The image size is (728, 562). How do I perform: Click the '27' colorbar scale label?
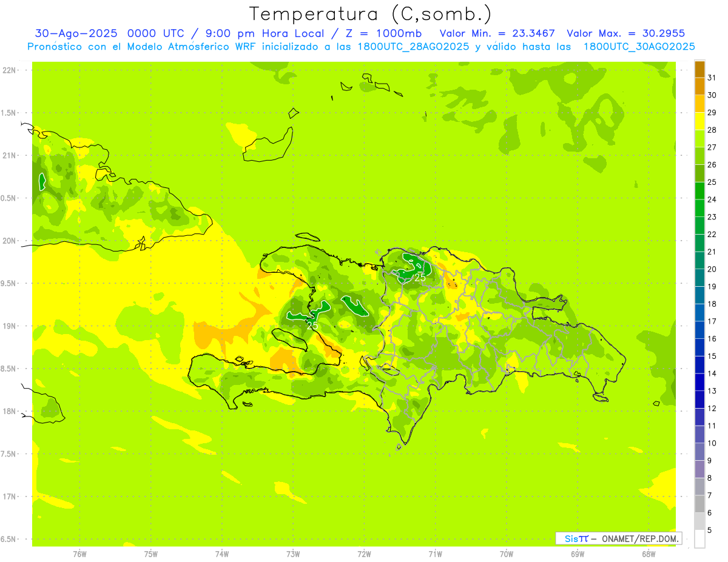(712, 147)
